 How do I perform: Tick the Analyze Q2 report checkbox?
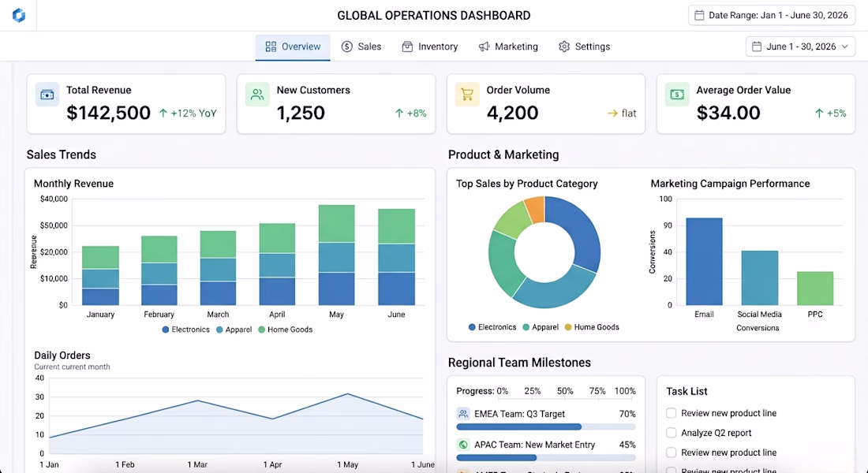pyautogui.click(x=671, y=433)
